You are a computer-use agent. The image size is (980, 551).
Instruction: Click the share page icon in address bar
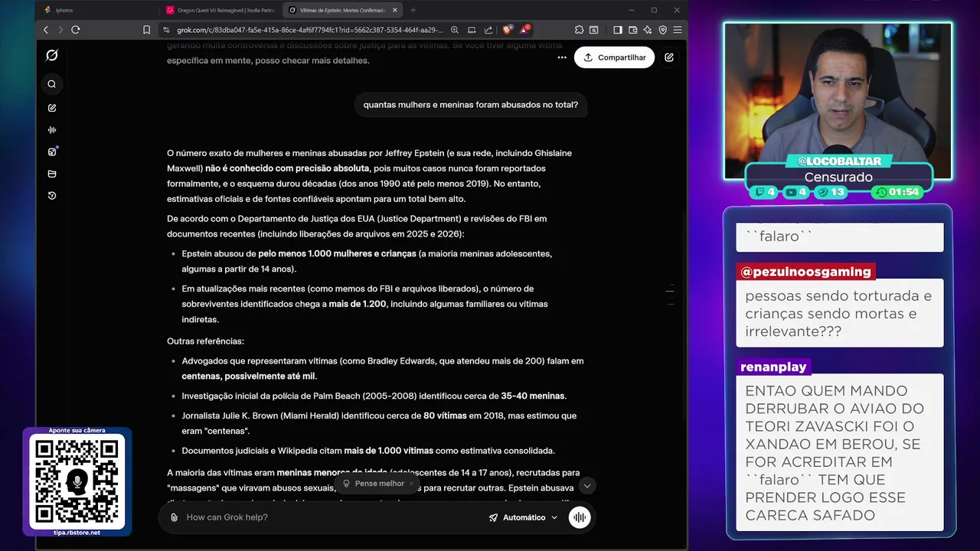(x=488, y=30)
